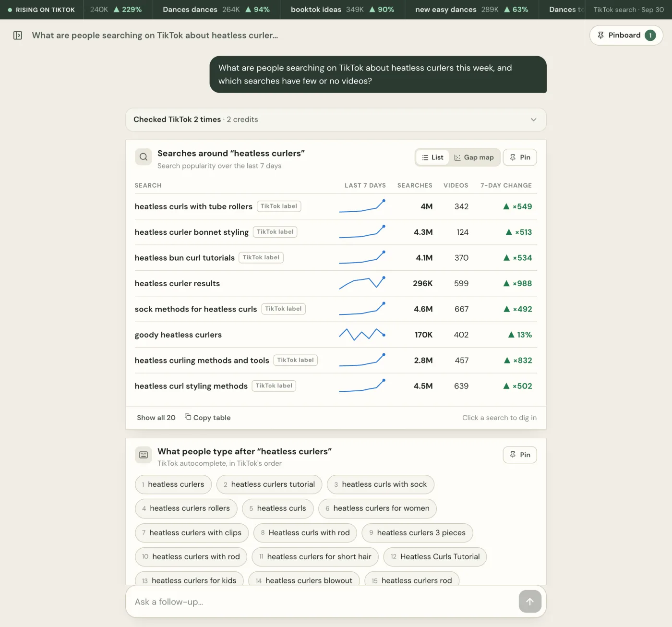This screenshot has width=672, height=627.
Task: Switch to Gap map view
Action: tap(474, 157)
